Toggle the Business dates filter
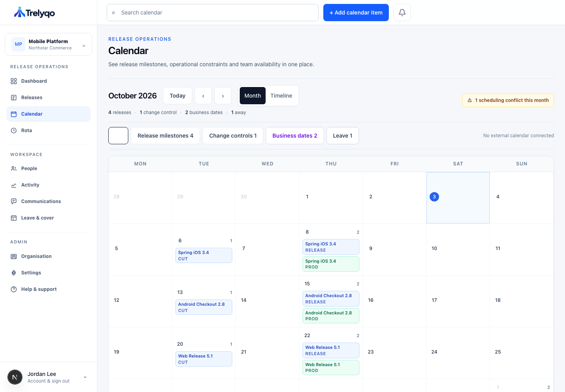 (295, 136)
